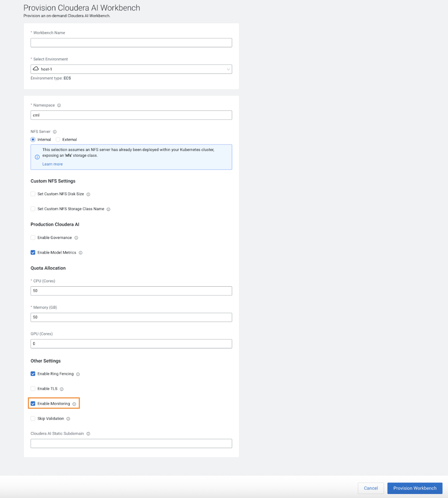Click info icon beside Enable Model Metrics
The image size is (448, 498).
80,253
